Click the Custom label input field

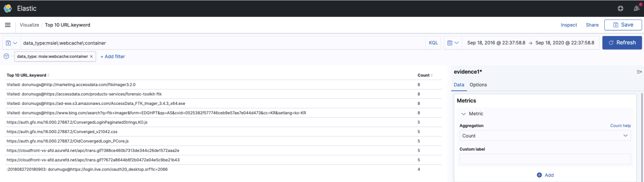(x=545, y=159)
